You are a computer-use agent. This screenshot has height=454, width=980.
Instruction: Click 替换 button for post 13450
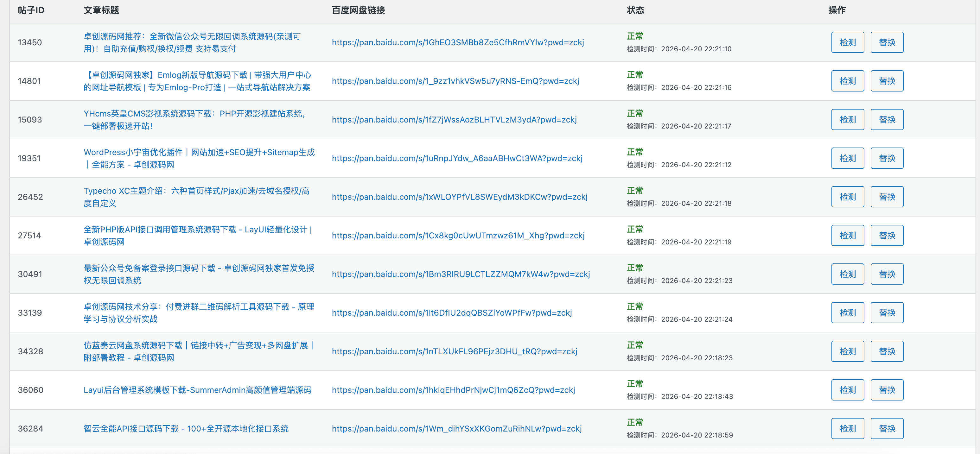887,42
